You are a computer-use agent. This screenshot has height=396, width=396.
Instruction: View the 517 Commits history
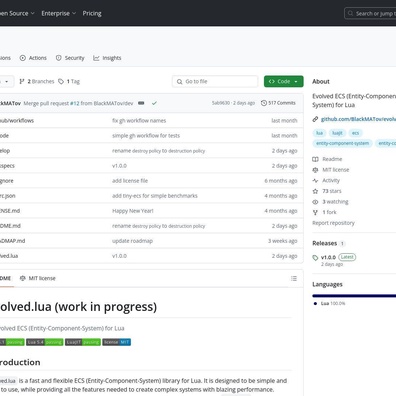[278, 103]
